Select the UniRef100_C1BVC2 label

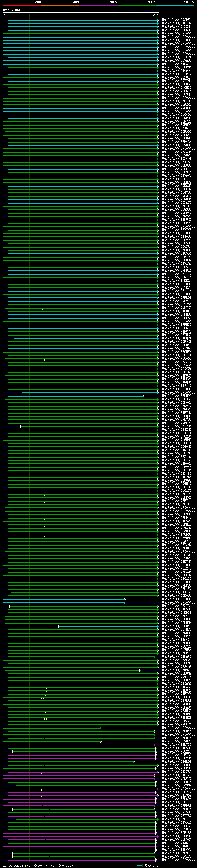coord(176,755)
